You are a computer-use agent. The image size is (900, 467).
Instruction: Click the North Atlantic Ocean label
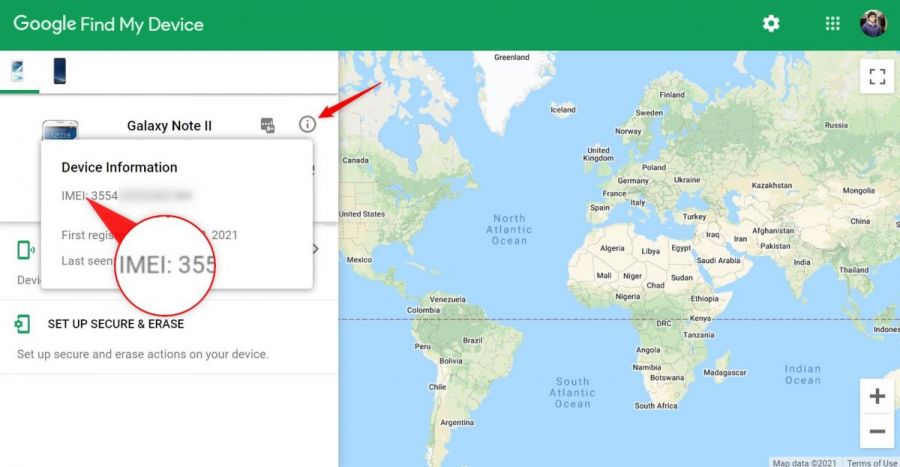click(x=509, y=229)
